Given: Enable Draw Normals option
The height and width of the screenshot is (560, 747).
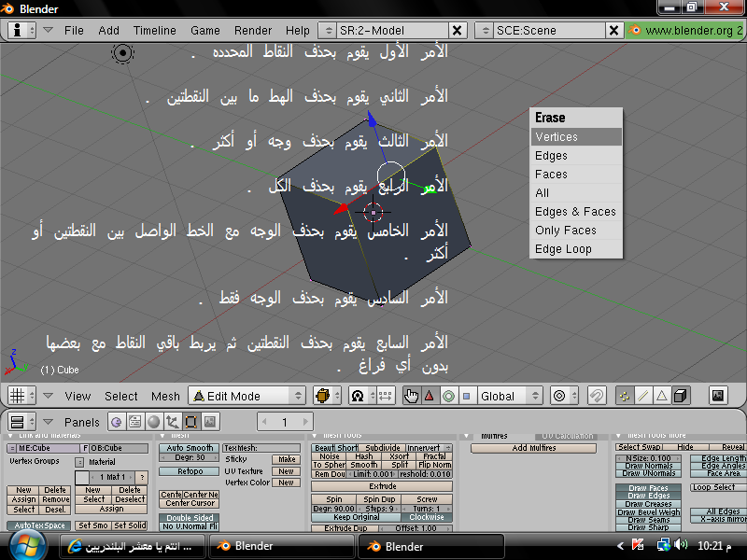Looking at the screenshot, I should [648, 466].
